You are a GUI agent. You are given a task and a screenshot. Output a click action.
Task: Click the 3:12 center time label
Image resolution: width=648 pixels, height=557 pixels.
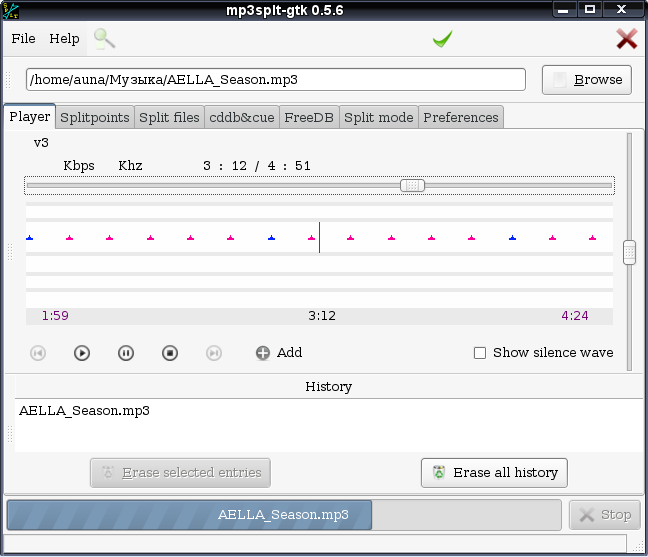click(322, 316)
